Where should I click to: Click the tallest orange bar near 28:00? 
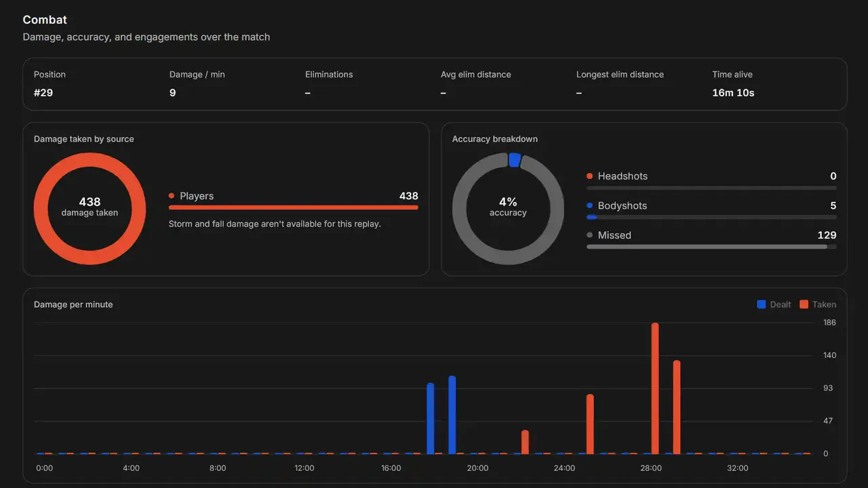(655, 388)
